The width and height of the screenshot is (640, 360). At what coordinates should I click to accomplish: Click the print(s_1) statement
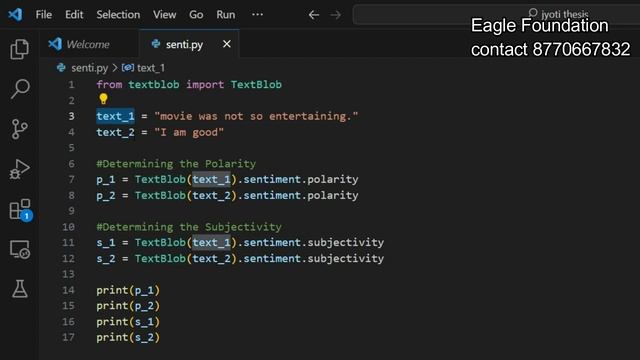click(128, 322)
